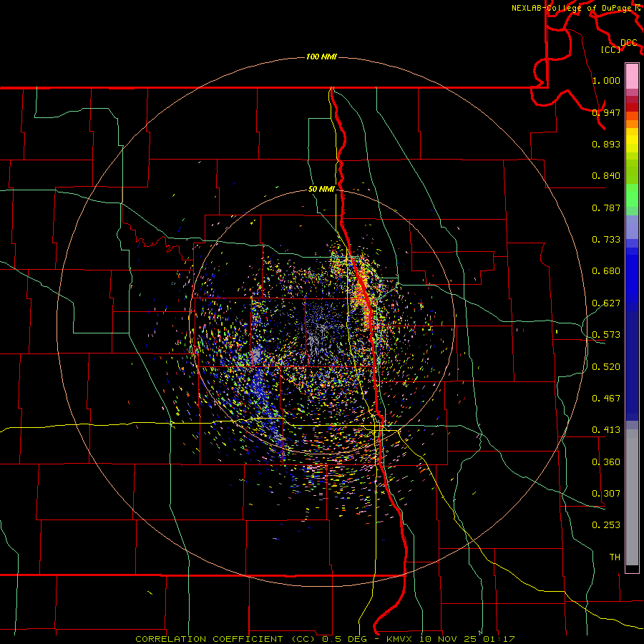Click the CORRELATION COEFFICIENT caption words
This screenshot has width=644, height=644.
click(209, 639)
